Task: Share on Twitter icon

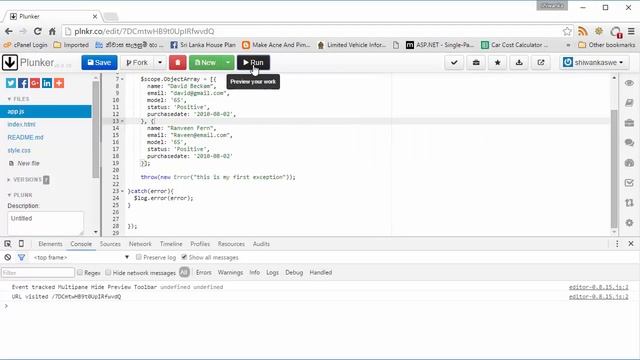Action: coord(11,83)
